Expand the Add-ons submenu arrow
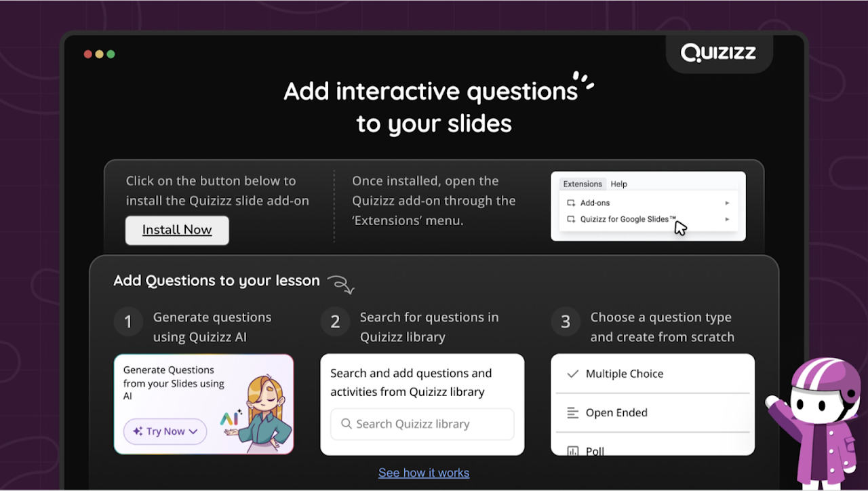Screen dimensions: 868x491 click(x=727, y=203)
